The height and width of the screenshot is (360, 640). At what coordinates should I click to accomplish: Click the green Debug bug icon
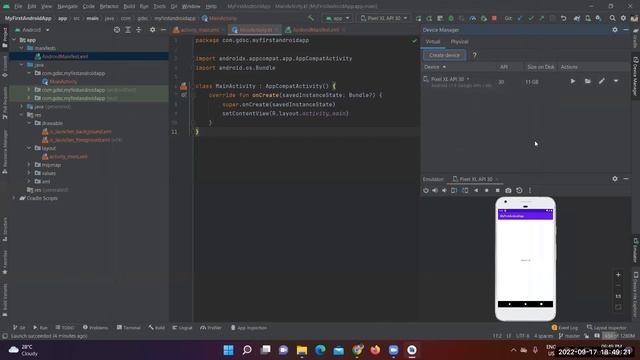pos(451,18)
